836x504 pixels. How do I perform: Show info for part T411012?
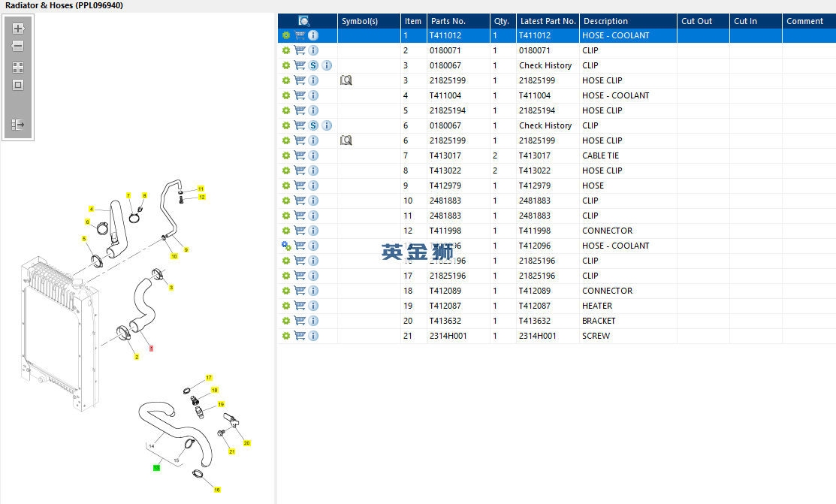pos(313,35)
